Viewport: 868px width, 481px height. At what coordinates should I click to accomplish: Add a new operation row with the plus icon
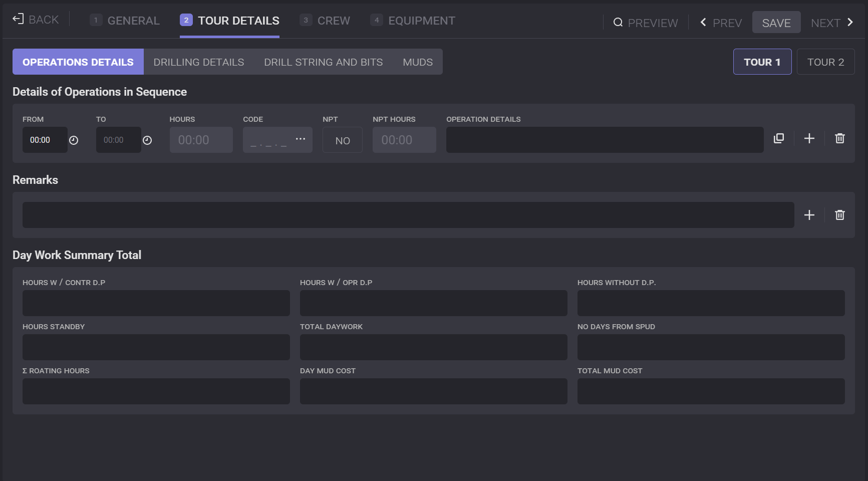point(809,139)
